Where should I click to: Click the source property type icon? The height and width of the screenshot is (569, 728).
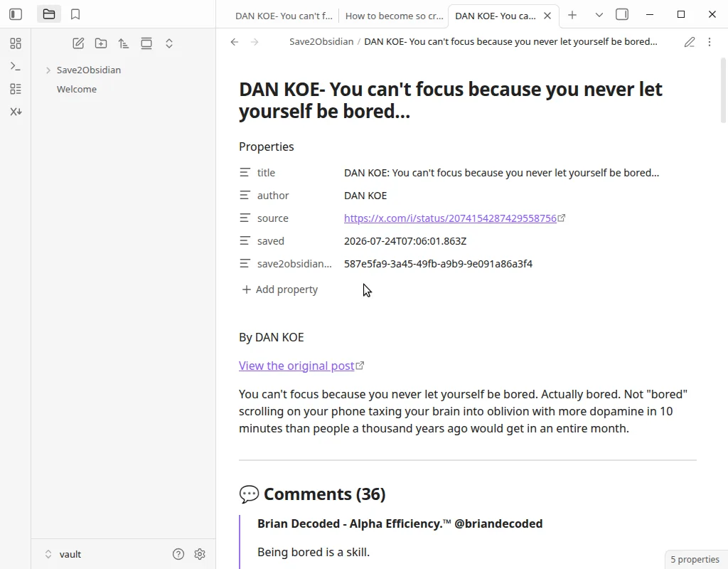click(x=245, y=218)
